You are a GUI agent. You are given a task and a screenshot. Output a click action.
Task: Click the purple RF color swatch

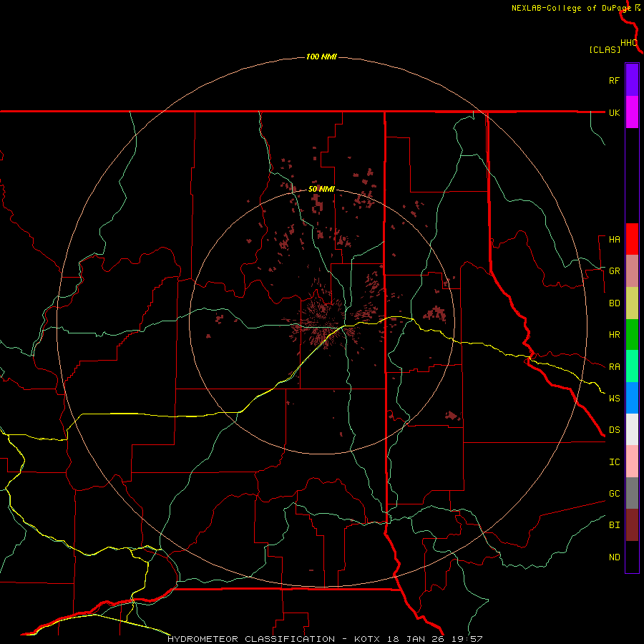tap(632, 79)
